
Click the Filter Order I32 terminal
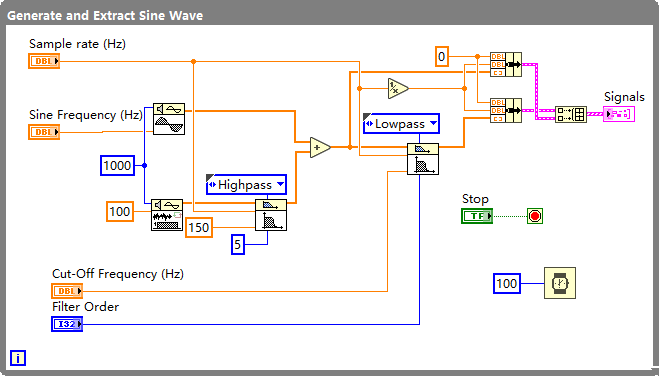[67, 324]
